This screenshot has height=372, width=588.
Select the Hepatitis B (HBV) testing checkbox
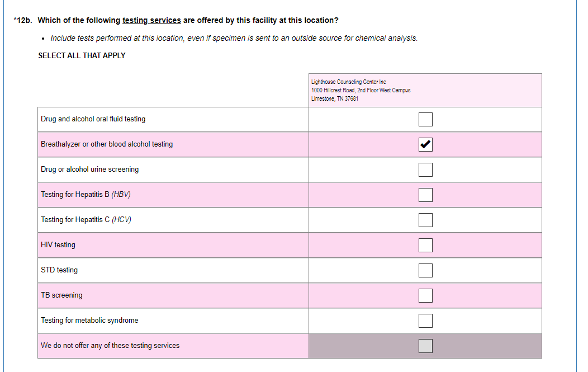[425, 195]
